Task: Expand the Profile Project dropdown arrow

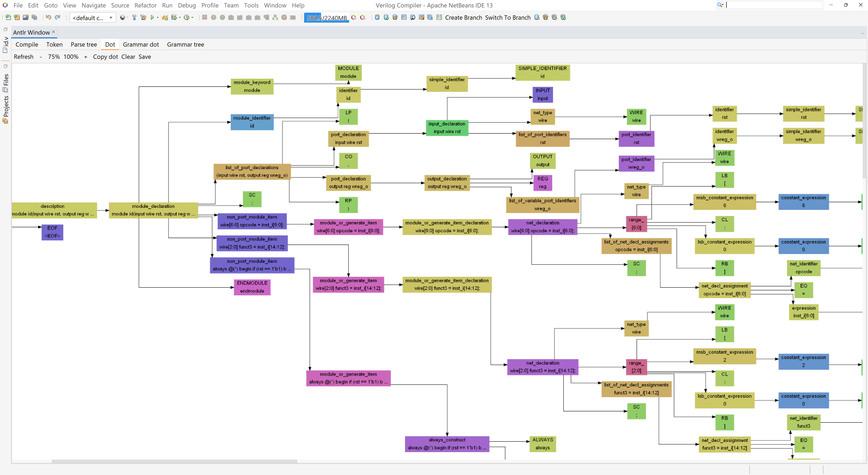Action: [x=192, y=18]
